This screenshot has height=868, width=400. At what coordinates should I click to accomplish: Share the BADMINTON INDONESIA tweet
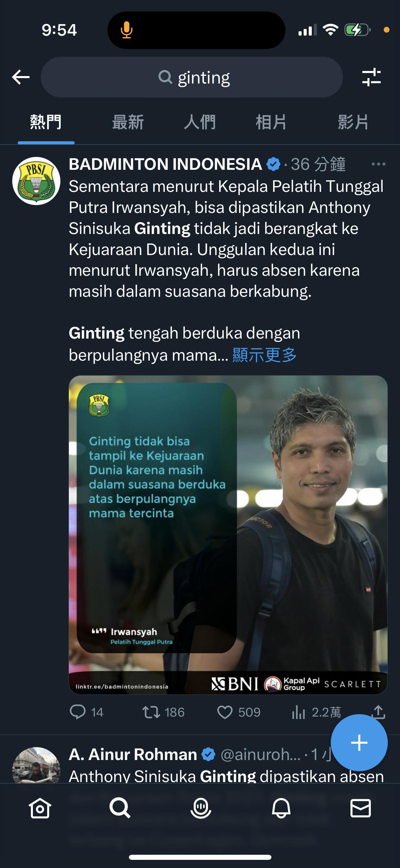(x=378, y=711)
